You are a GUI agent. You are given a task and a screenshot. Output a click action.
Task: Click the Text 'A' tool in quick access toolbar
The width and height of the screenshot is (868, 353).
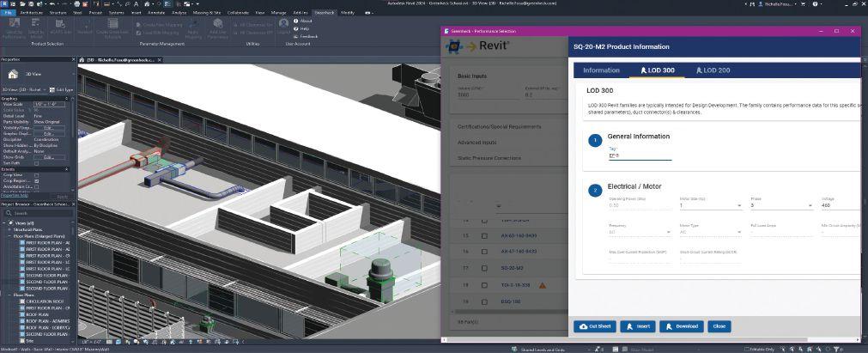click(136, 4)
